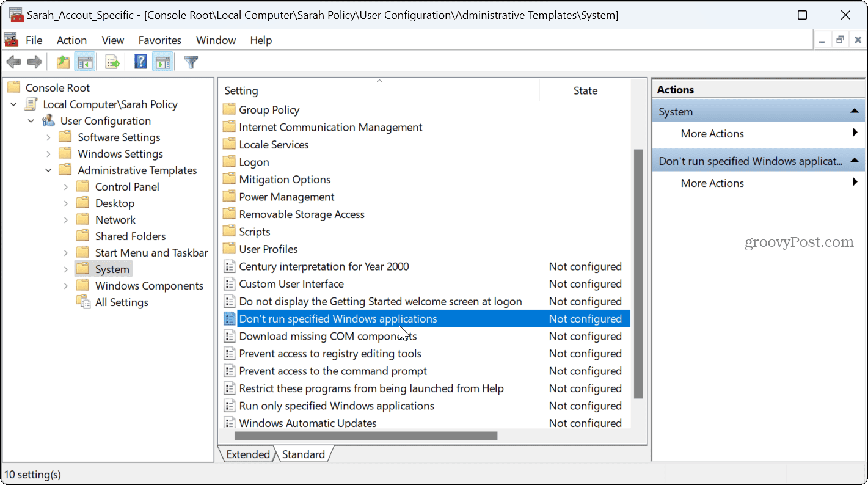Click the Power Management folder icon
Viewport: 868px width, 485px height.
point(229,197)
